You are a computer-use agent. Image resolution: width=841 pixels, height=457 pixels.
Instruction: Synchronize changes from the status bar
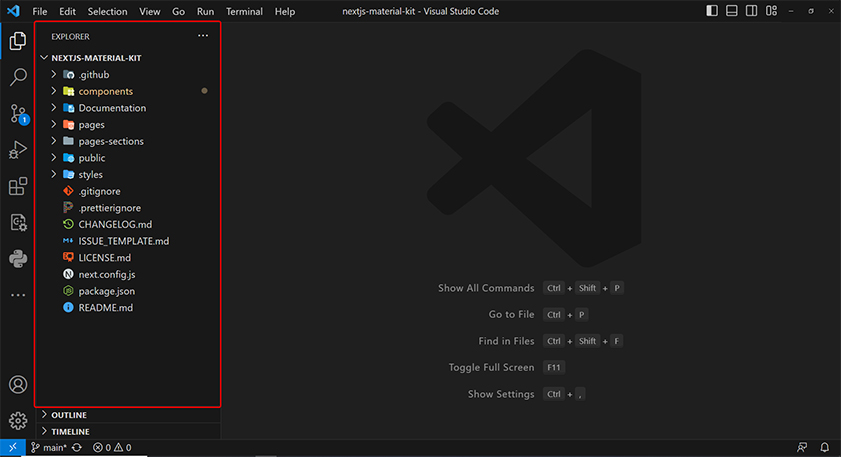click(x=77, y=447)
